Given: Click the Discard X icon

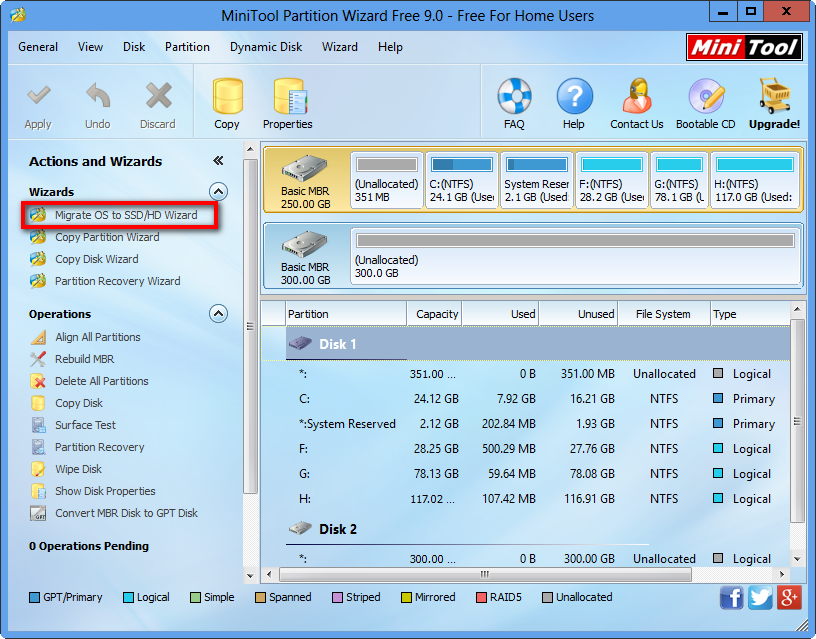Looking at the screenshot, I should tap(158, 96).
